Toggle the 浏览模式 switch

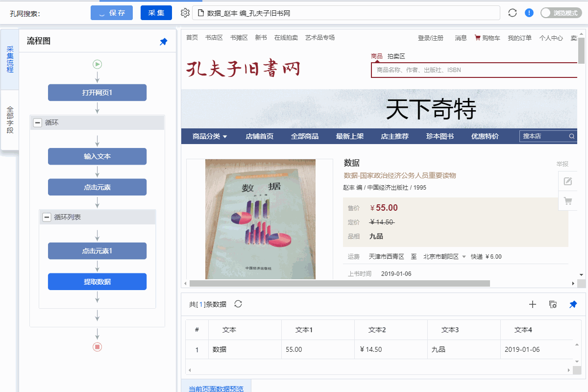[x=561, y=13]
